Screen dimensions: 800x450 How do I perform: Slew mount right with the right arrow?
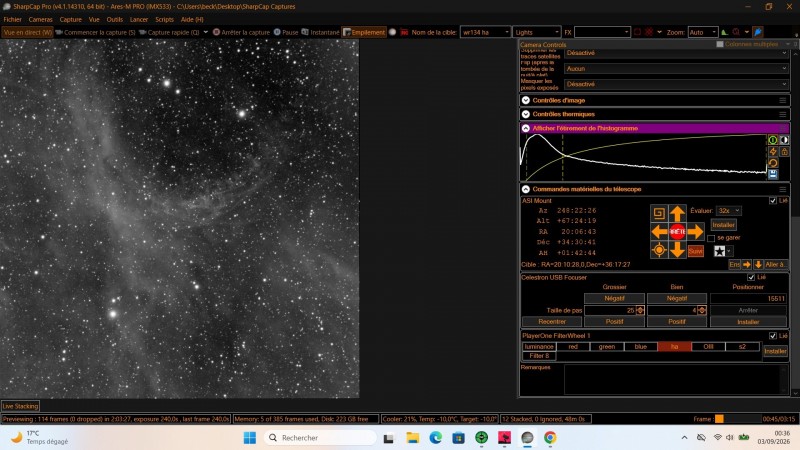(695, 232)
